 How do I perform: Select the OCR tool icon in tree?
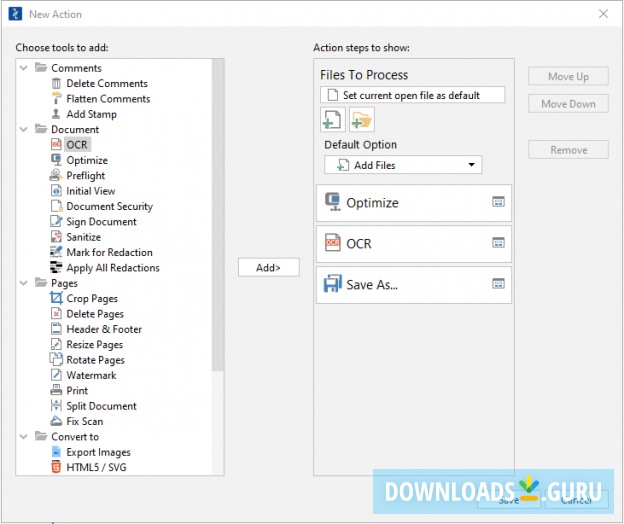56,144
